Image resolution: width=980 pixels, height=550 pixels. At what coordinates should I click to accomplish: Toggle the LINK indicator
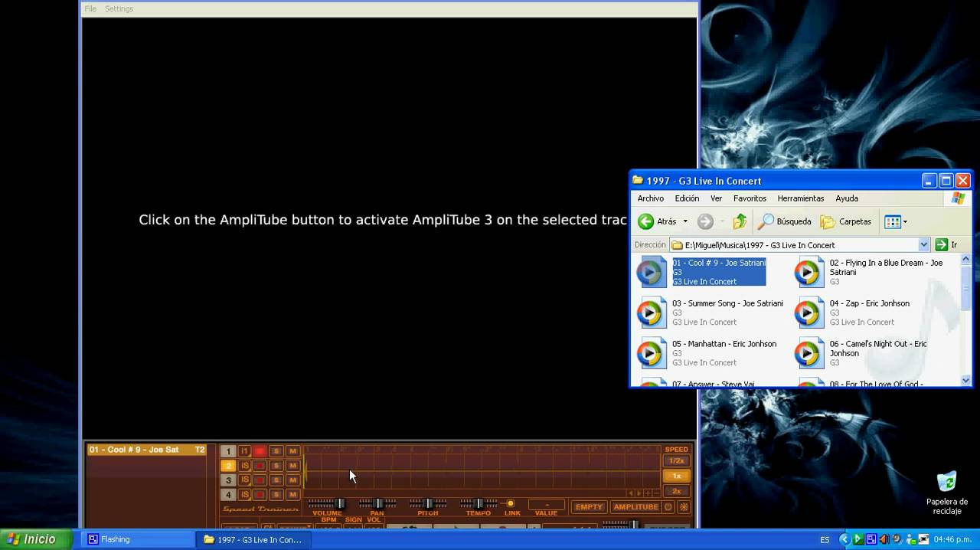tap(511, 503)
